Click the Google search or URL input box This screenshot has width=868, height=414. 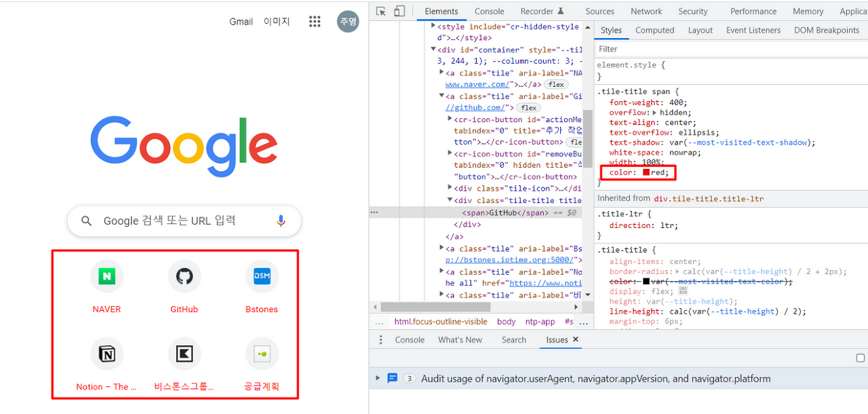pos(183,221)
